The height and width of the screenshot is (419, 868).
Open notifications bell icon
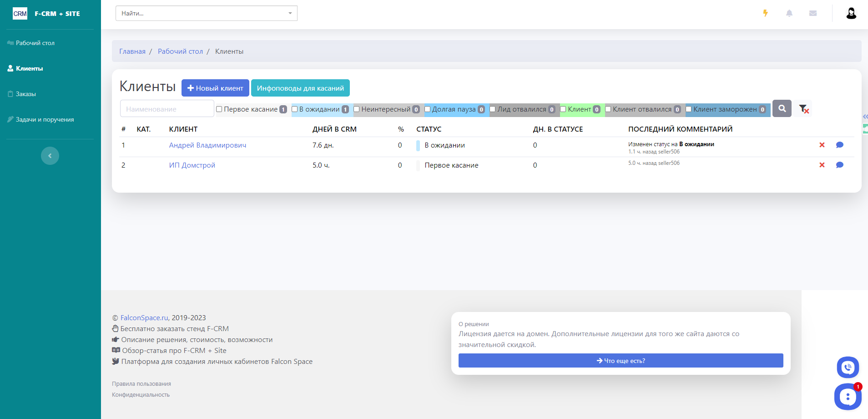coord(789,13)
